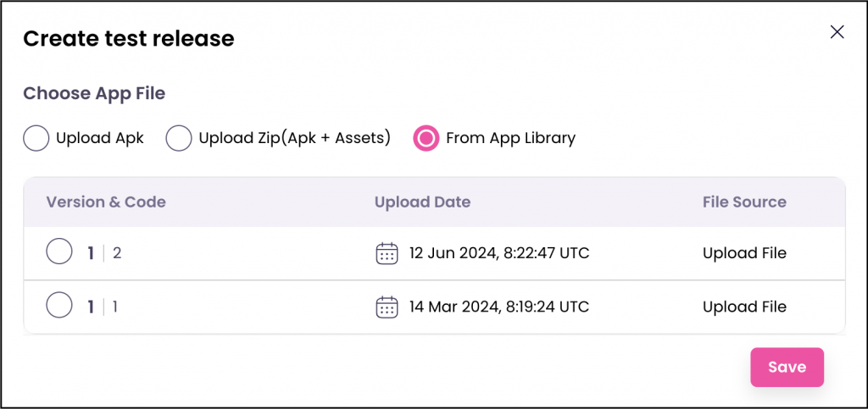
Task: Pick the version 1 code 2 row radio
Action: coord(59,252)
